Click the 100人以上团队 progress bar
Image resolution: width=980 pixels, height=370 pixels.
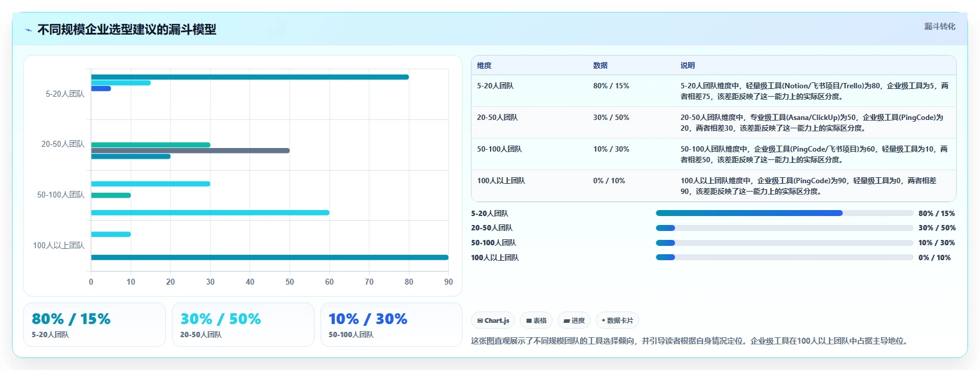784,257
